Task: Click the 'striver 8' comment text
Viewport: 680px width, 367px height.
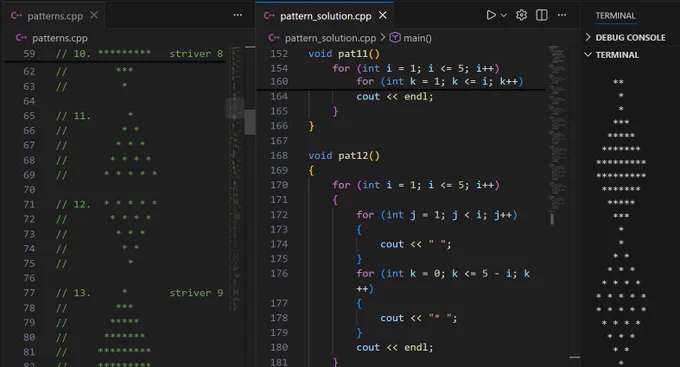Action: coord(196,54)
